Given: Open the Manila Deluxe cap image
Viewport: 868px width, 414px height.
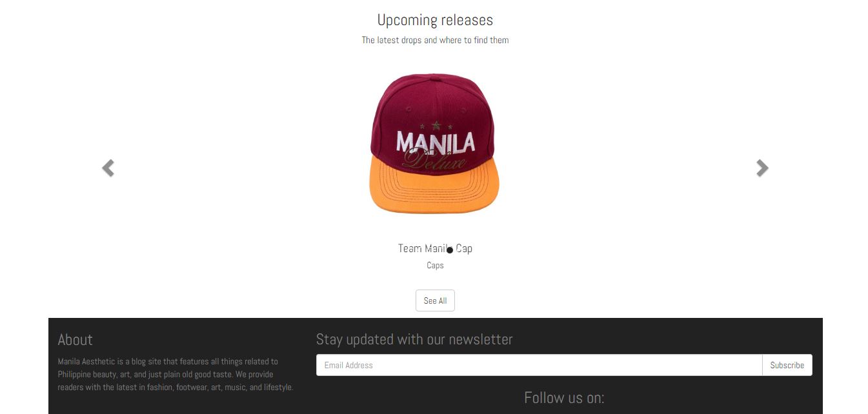Looking at the screenshot, I should pyautogui.click(x=435, y=144).
